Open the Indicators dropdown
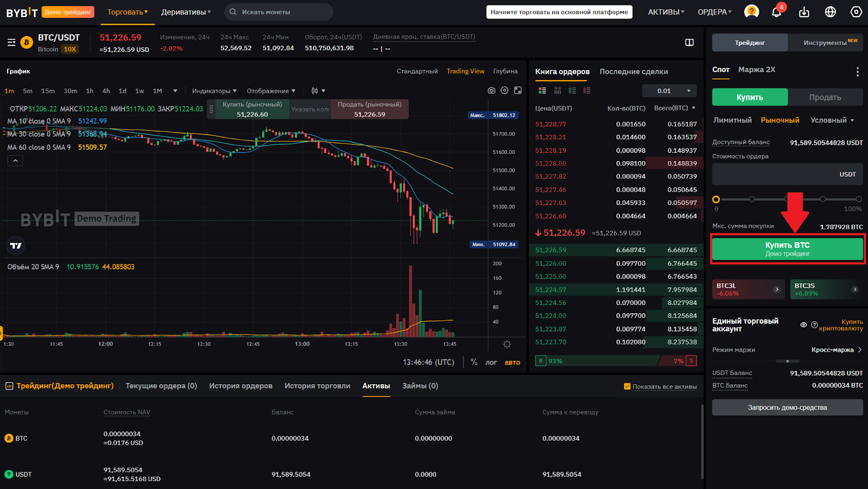The height and width of the screenshot is (489, 868). click(214, 91)
